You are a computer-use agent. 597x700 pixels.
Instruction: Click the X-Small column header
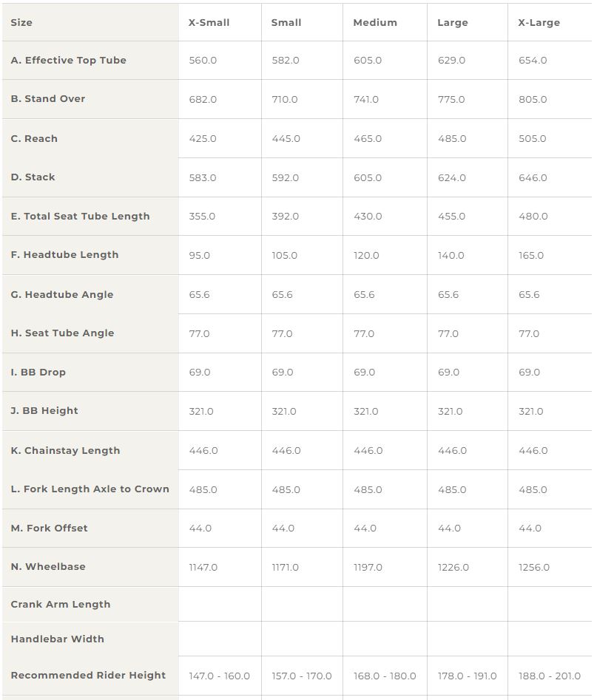209,22
